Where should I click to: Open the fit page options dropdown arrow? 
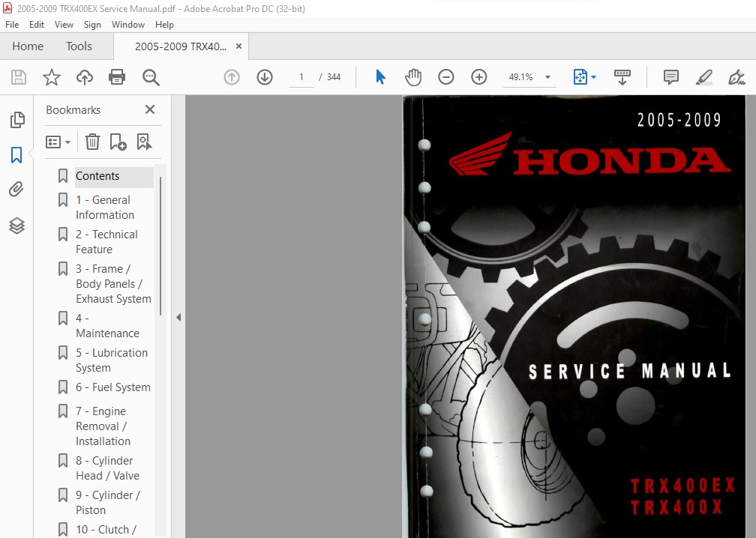593,77
